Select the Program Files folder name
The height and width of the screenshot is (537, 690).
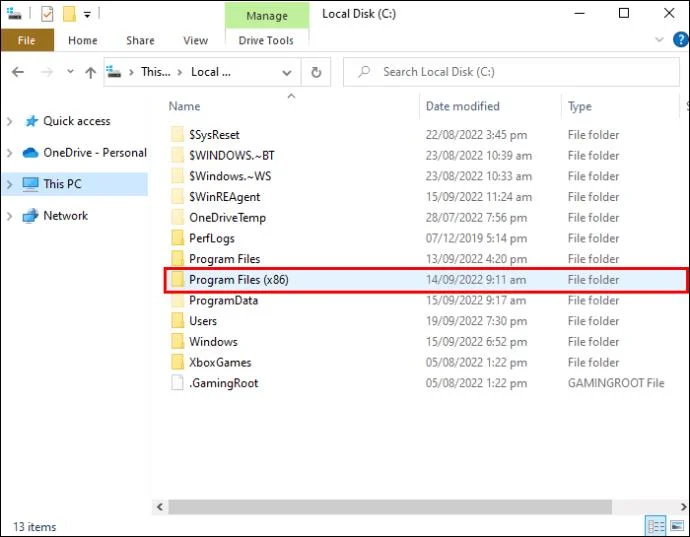(224, 259)
